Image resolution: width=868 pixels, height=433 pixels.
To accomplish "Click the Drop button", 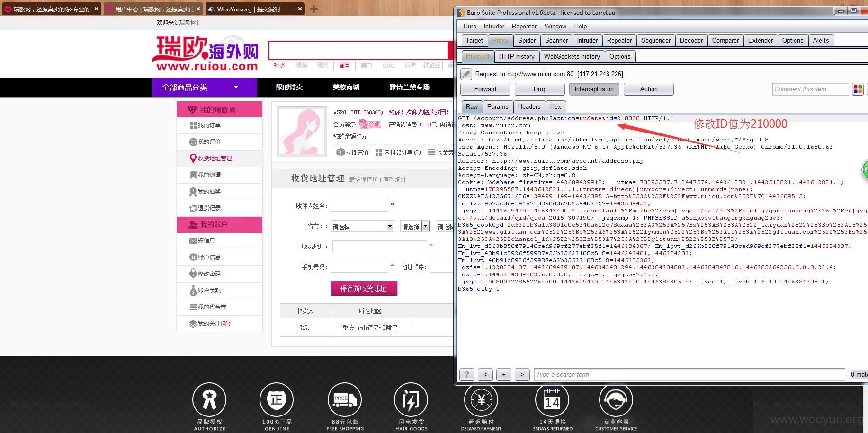I will click(x=540, y=89).
